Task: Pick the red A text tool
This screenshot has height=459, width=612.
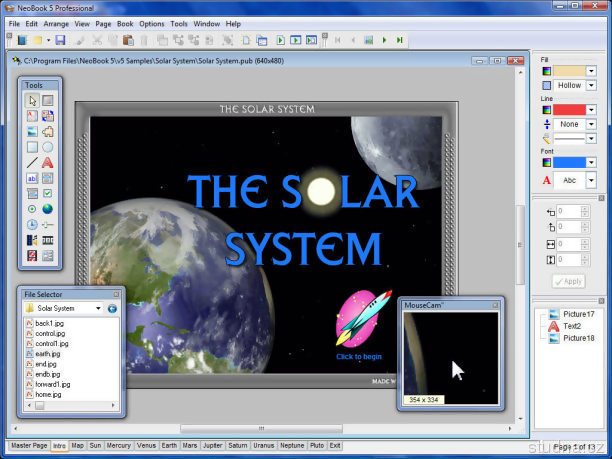Action: [48, 162]
